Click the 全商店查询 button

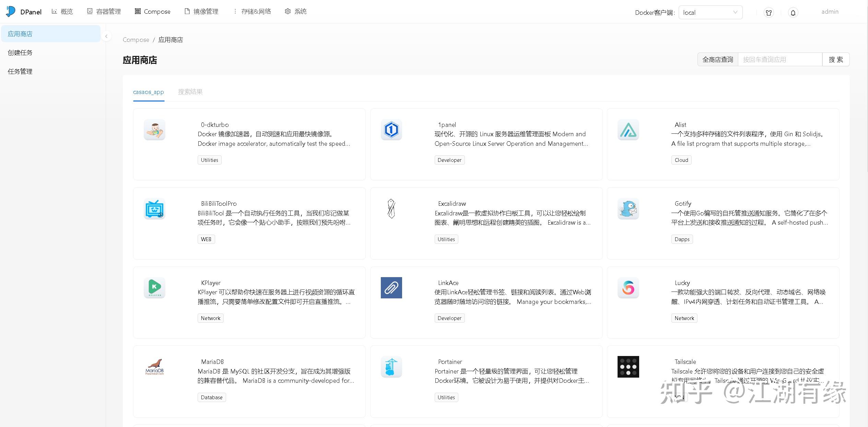[717, 59]
